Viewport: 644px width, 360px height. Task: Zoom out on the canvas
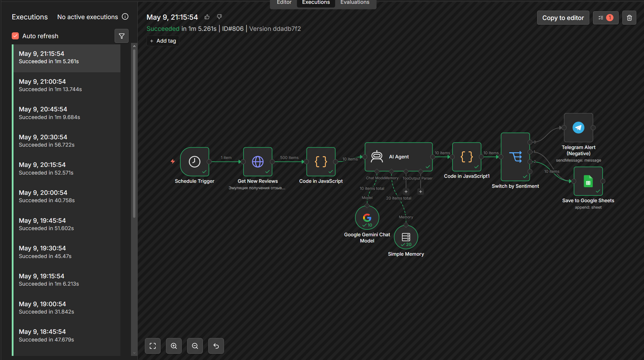point(195,346)
